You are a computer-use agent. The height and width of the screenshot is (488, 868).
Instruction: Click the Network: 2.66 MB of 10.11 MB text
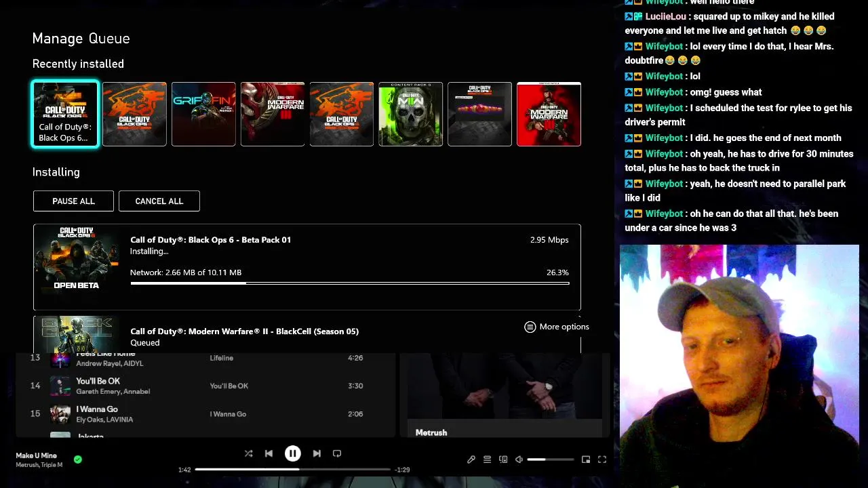[x=186, y=272]
